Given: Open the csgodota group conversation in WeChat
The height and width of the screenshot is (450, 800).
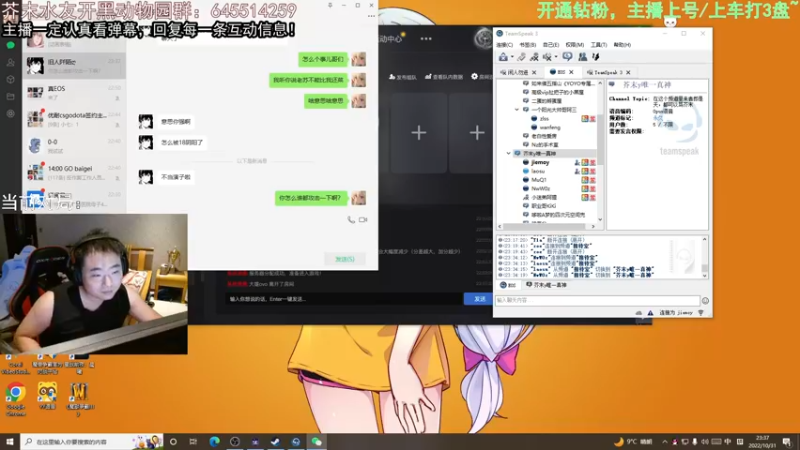Looking at the screenshot, I should 74,119.
